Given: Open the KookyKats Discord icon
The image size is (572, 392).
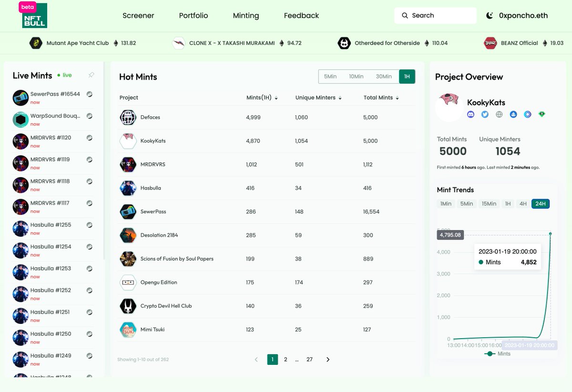Looking at the screenshot, I should [x=471, y=114].
